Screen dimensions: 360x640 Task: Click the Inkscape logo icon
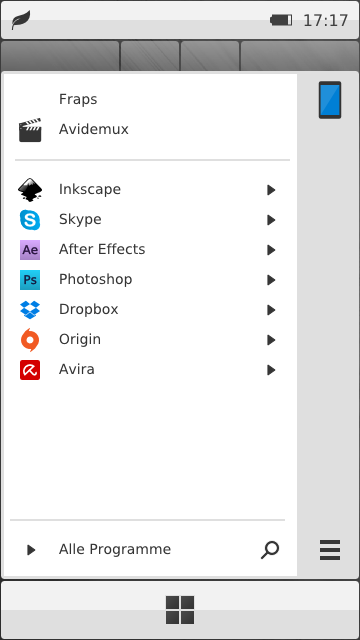click(30, 190)
